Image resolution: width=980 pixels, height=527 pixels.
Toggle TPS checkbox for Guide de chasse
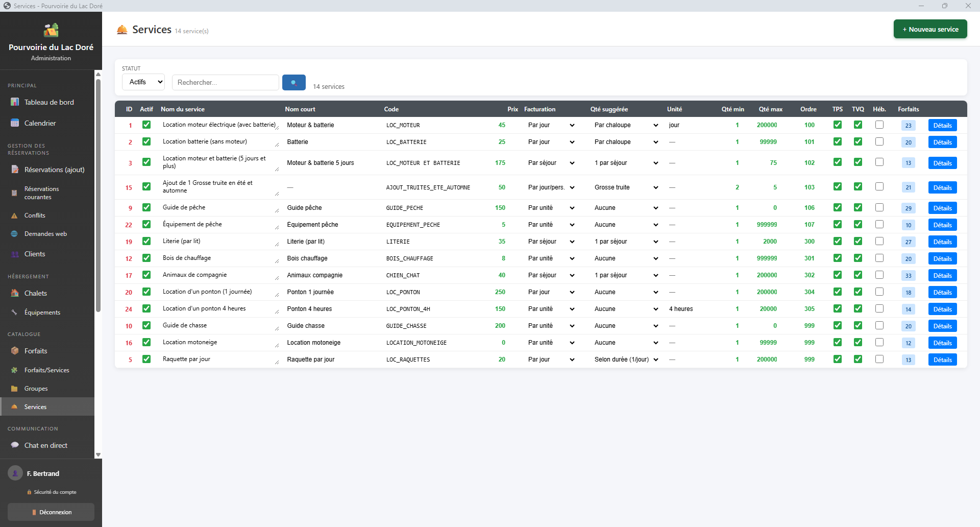[x=838, y=325]
